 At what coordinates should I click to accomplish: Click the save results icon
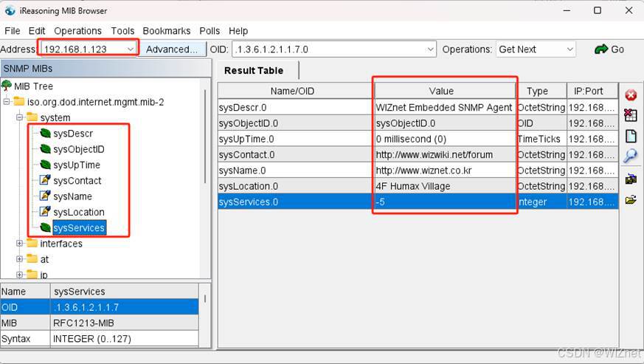tap(631, 179)
